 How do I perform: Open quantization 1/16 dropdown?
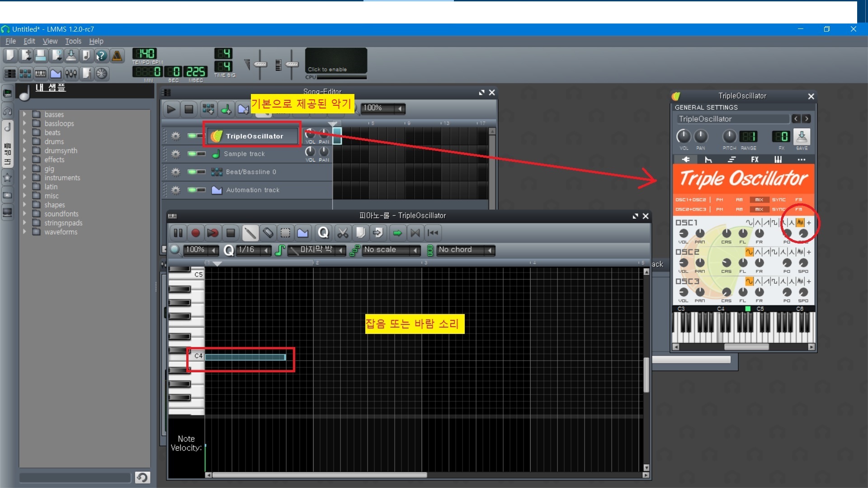253,250
